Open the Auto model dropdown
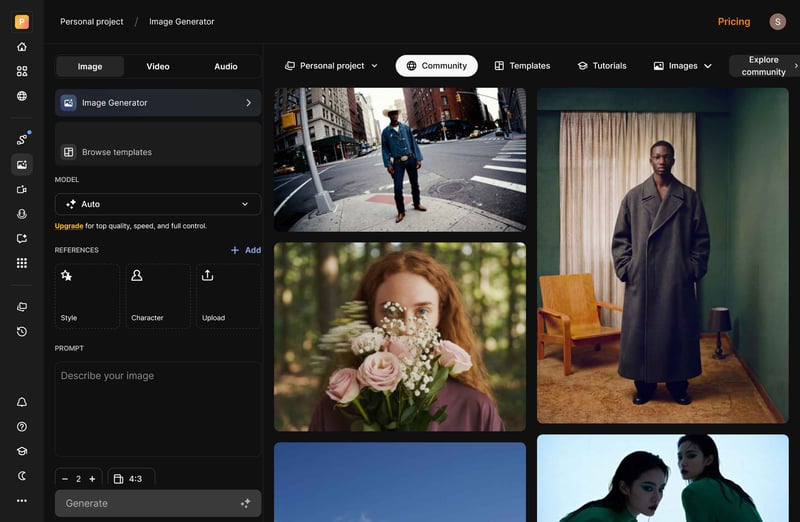Viewport: 800px width, 522px height. (x=158, y=204)
